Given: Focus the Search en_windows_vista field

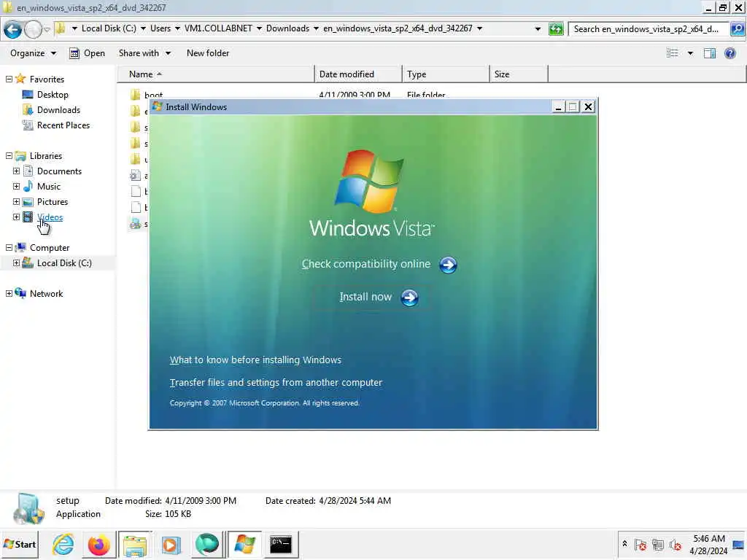Looking at the screenshot, I should [649, 29].
